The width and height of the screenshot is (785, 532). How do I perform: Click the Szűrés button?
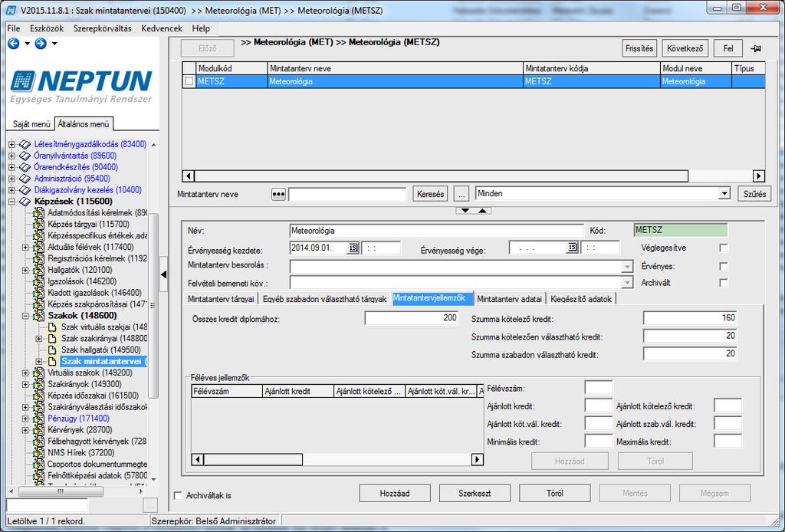pyautogui.click(x=754, y=194)
